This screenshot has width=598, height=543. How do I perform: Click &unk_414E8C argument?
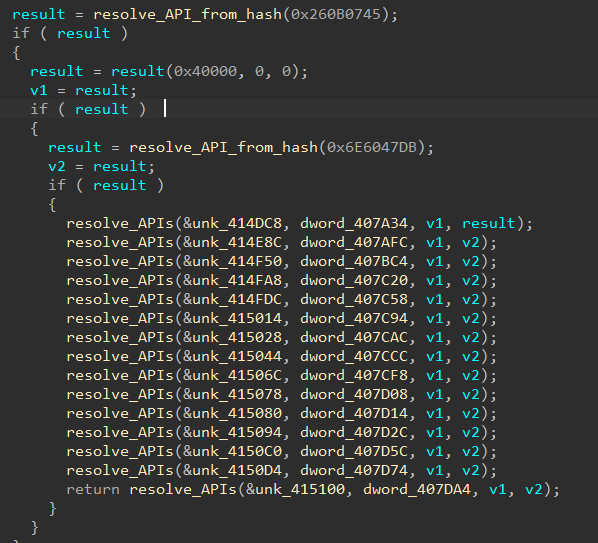[x=233, y=242]
